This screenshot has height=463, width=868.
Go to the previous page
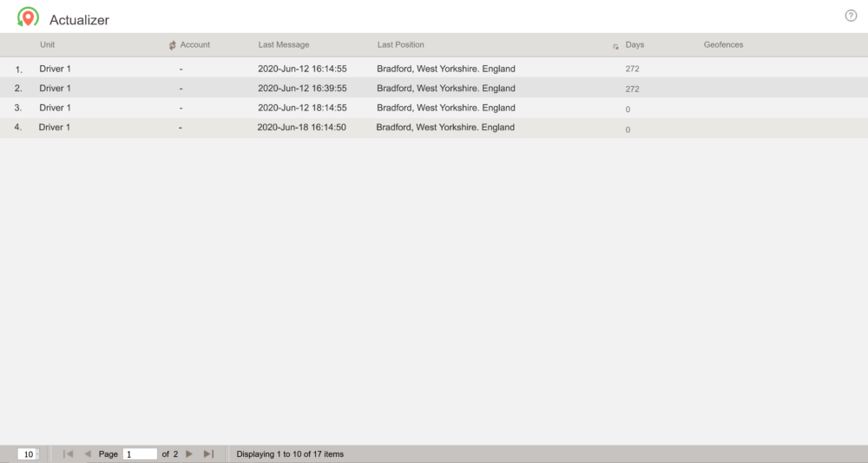[x=87, y=454]
